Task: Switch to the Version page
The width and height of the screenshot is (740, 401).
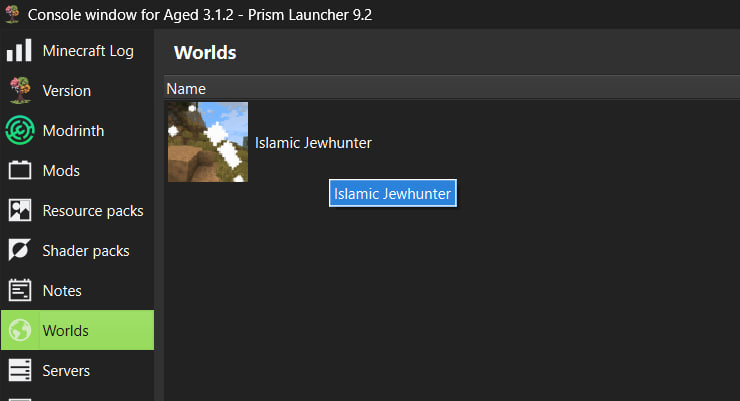Action: pyautogui.click(x=77, y=91)
